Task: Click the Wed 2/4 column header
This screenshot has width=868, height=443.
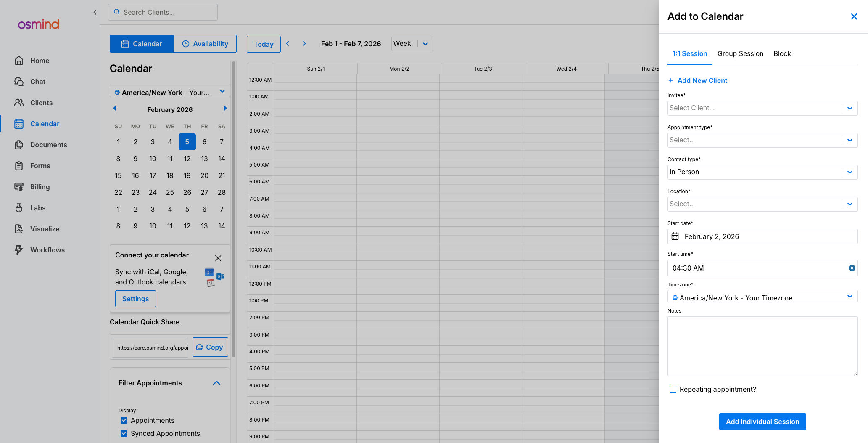Action: coord(566,69)
